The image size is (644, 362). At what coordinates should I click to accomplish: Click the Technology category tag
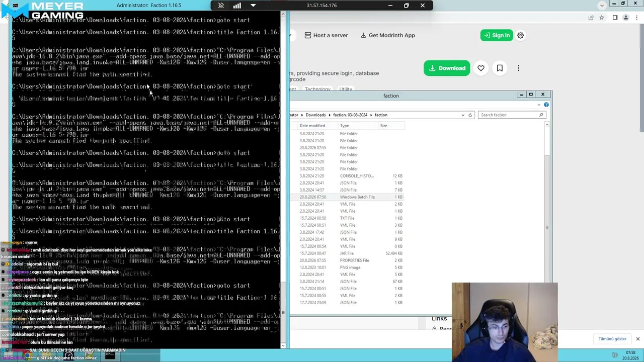coord(317,89)
